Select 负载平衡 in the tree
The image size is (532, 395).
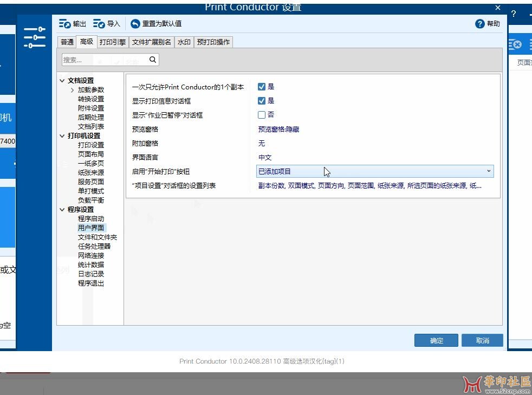click(x=91, y=200)
